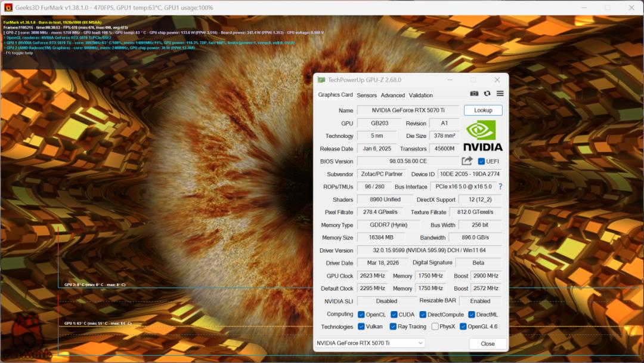Close the FurMark window
Screen dimensions: 644x363
click(x=631, y=7)
